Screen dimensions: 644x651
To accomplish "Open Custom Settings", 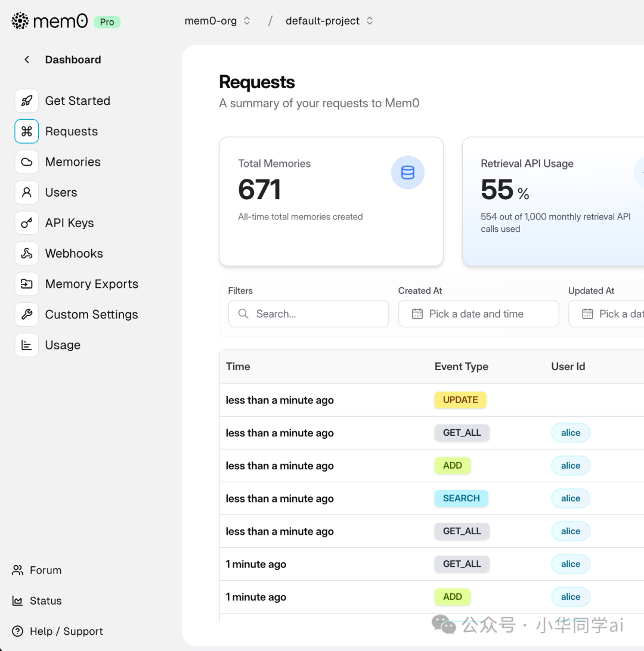I will pyautogui.click(x=91, y=314).
